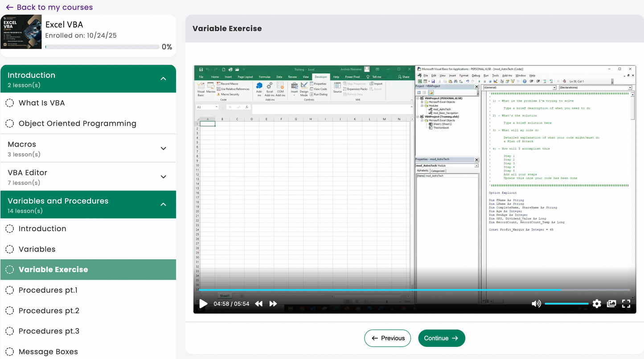Viewport: 644px width, 359px height.
Task: Open the 'Object Oriented Programming' lesson
Action: pyautogui.click(x=77, y=123)
